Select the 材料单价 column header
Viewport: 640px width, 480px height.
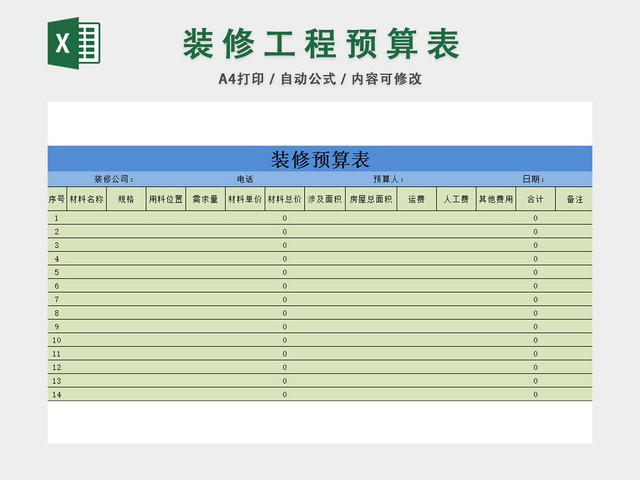coord(245,199)
